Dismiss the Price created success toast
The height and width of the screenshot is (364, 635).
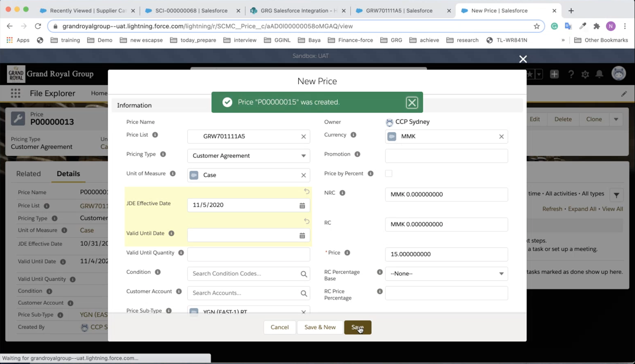pyautogui.click(x=411, y=102)
